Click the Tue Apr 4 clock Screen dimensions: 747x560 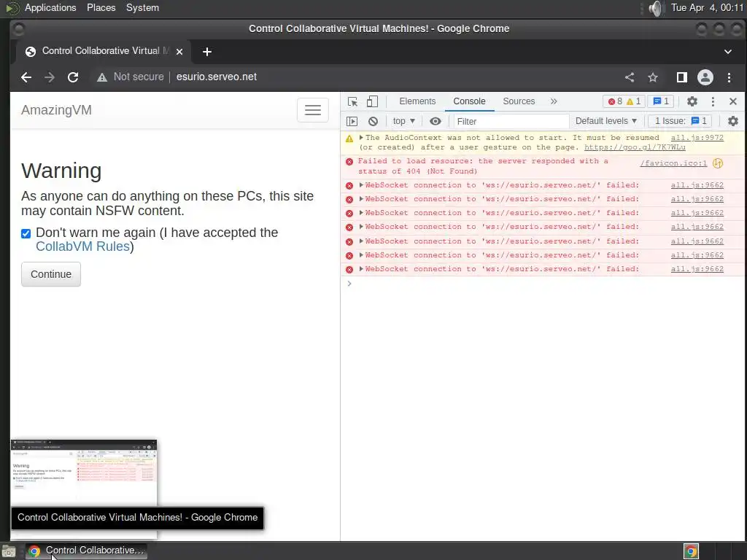point(707,7)
